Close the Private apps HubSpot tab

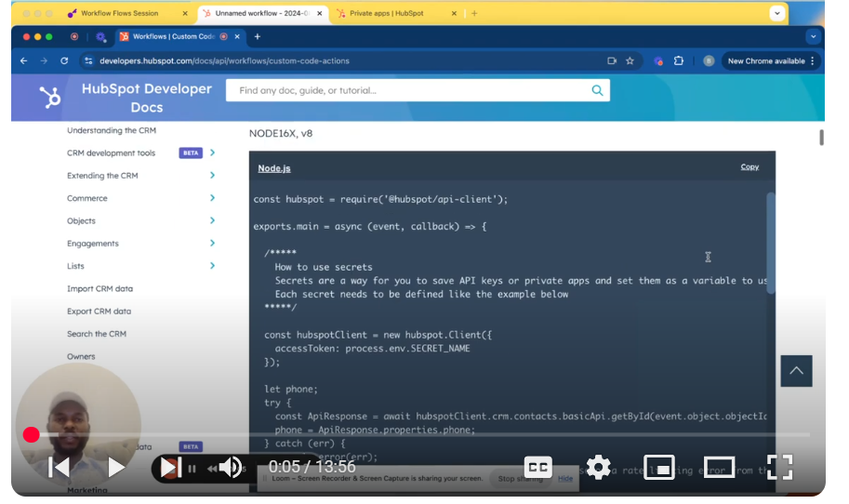point(454,14)
